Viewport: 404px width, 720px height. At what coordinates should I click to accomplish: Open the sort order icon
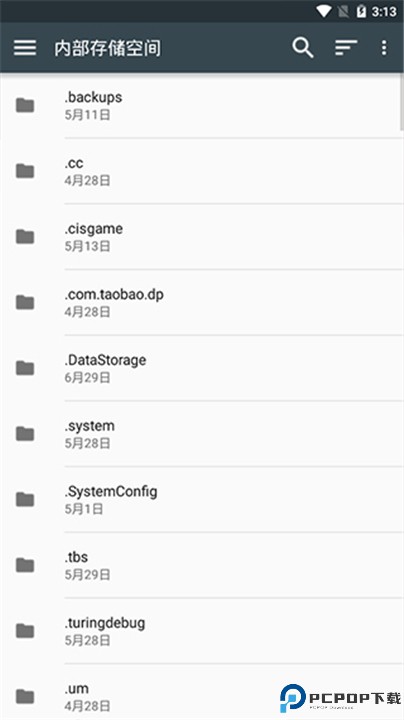point(346,47)
